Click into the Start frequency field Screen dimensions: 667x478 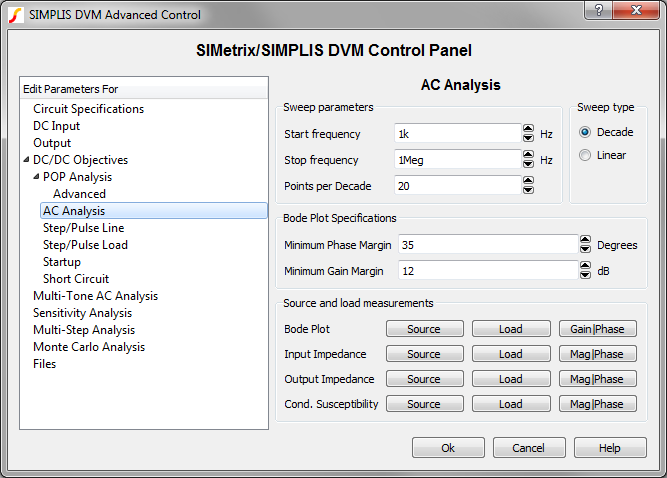[455, 134]
